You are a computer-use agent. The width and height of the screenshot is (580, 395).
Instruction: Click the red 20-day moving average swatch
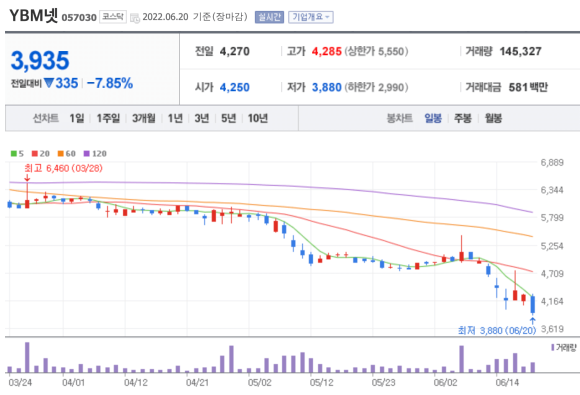[35, 153]
